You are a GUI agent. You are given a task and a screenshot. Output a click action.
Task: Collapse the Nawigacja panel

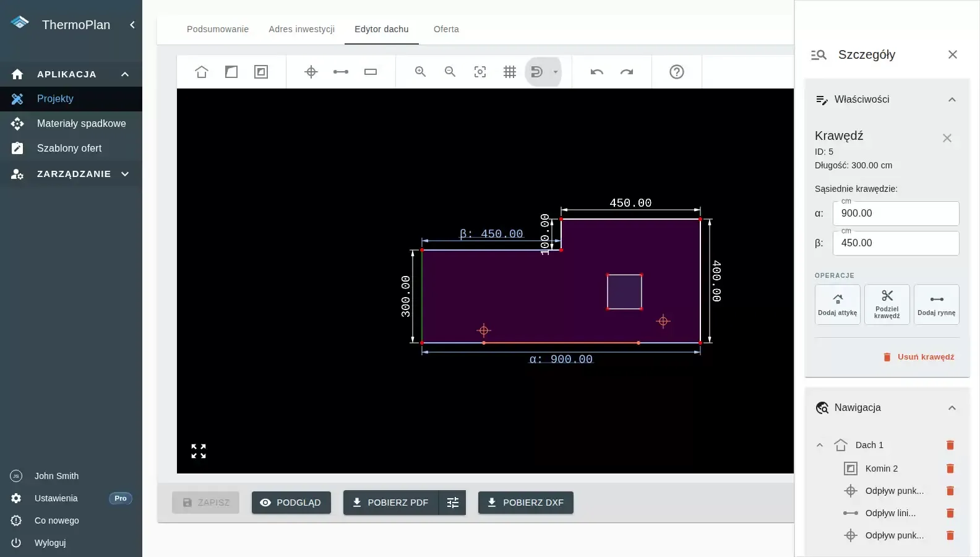point(952,408)
